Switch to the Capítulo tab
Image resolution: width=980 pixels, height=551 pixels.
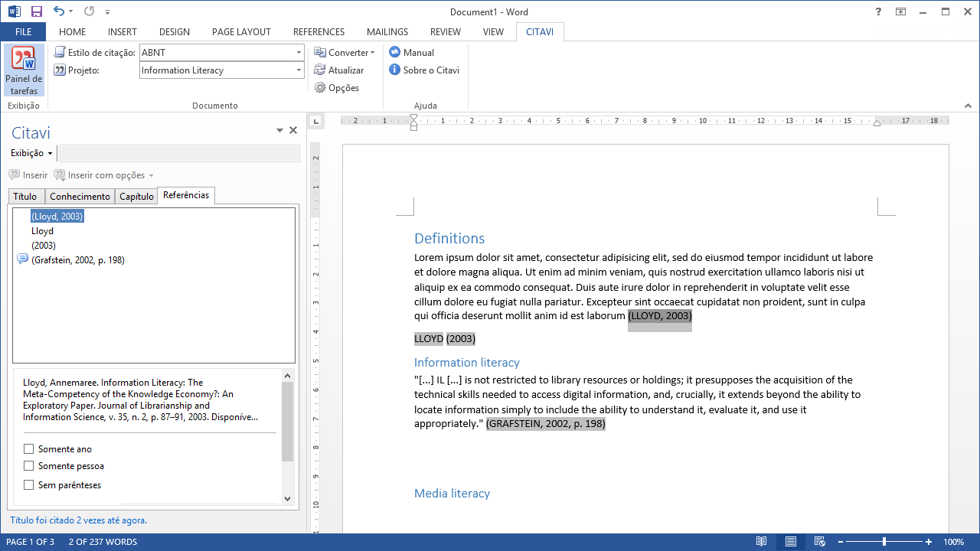(x=136, y=197)
